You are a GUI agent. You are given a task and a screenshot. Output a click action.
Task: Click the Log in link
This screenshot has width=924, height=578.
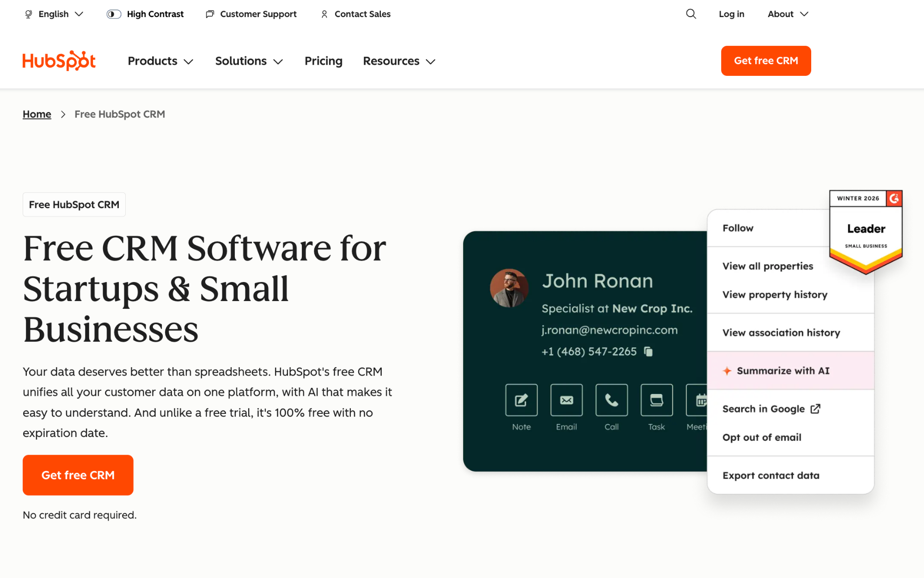click(x=732, y=14)
